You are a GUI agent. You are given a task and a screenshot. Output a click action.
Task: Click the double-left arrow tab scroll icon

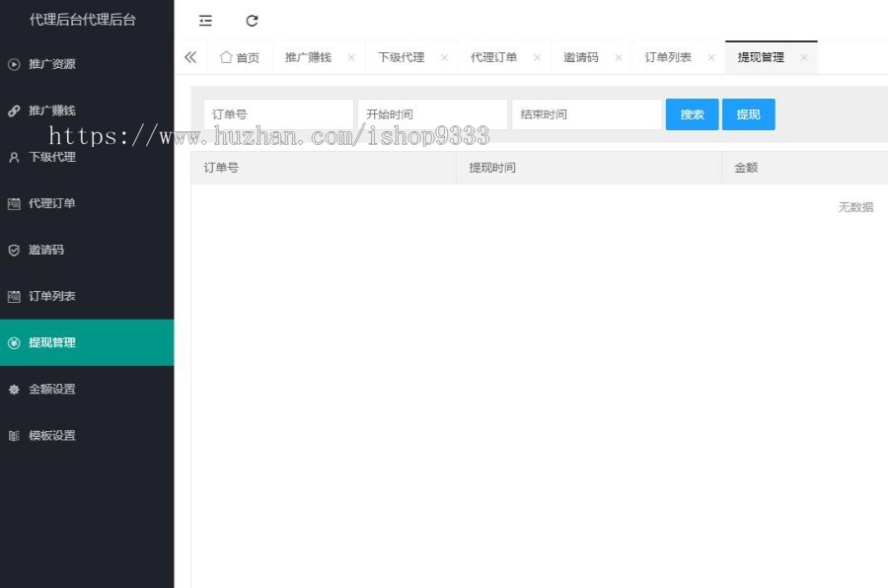tap(190, 57)
